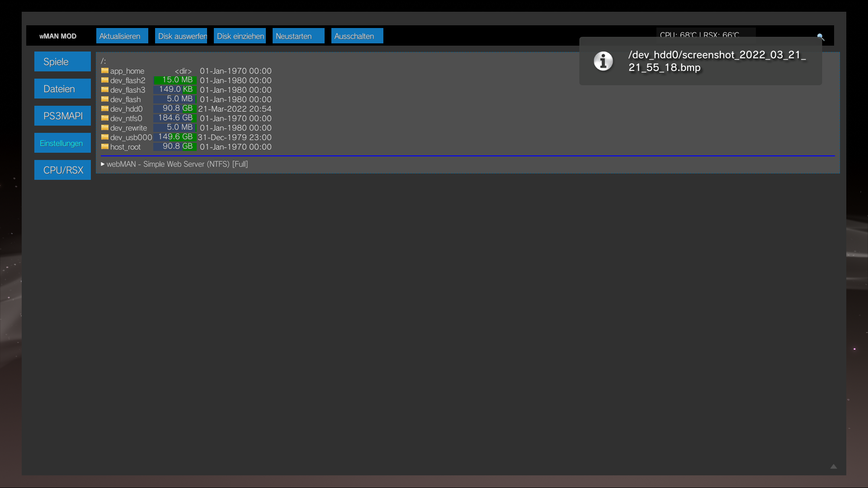This screenshot has height=488, width=868.
Task: Open the dev_hdd0 folder icon
Action: (104, 108)
